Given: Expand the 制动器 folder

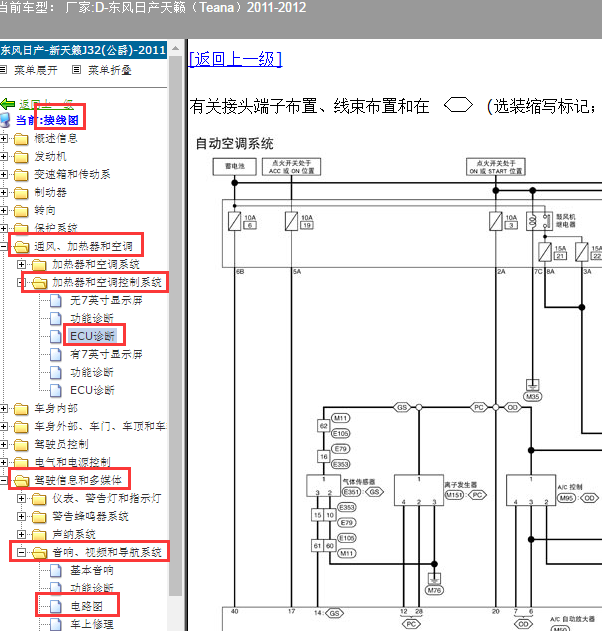Looking at the screenshot, I should (x=4, y=192).
